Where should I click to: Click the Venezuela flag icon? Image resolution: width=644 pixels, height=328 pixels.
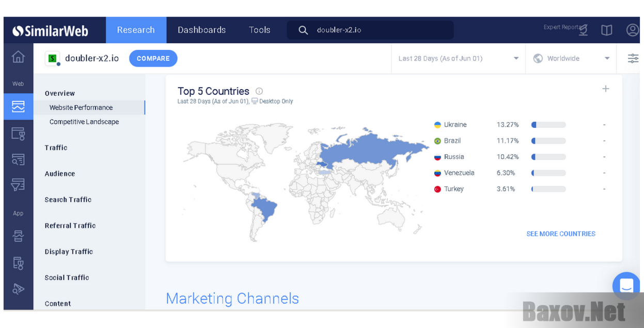437,173
